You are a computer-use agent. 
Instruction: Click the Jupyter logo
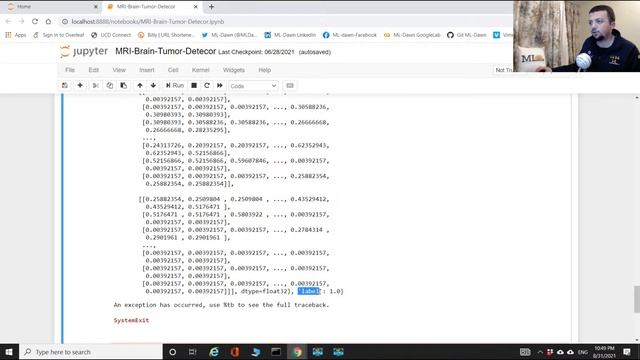(84, 51)
